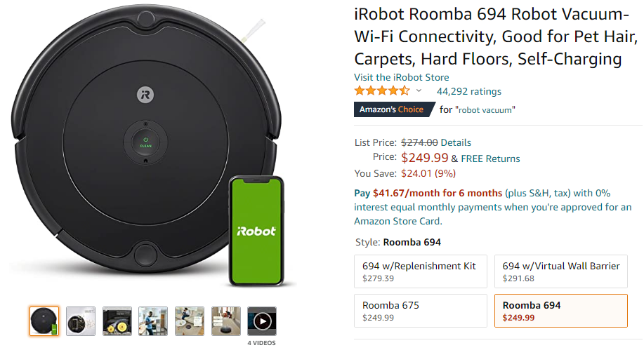The width and height of the screenshot is (644, 350).
Task: Click the FREE Returns link
Action: [490, 159]
